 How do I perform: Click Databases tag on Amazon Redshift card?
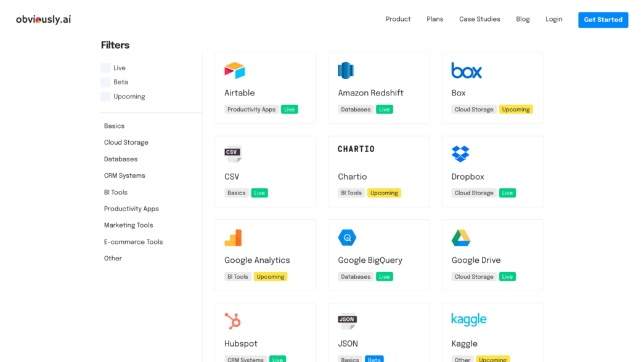(356, 110)
